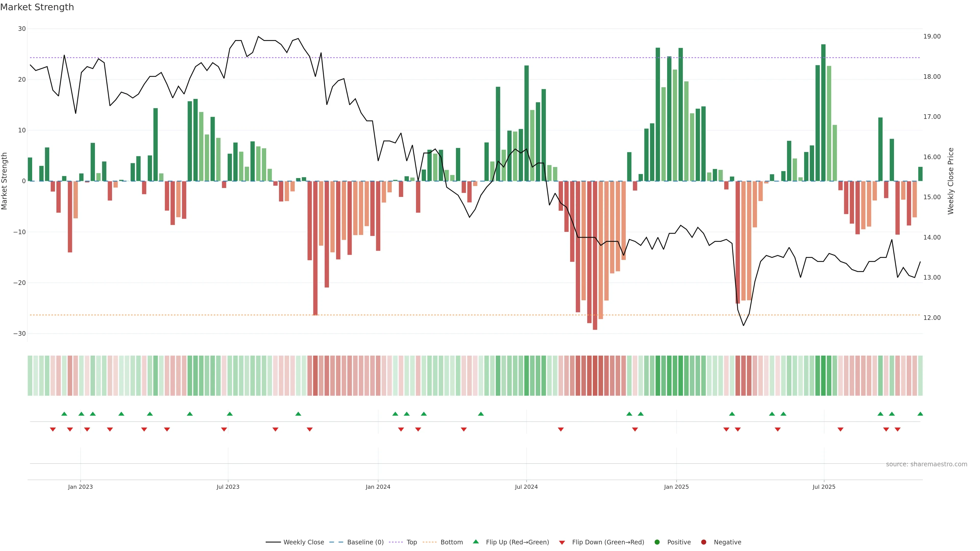
Task: Click the rightmost green flip-up triangle marker
Action: coord(920,414)
